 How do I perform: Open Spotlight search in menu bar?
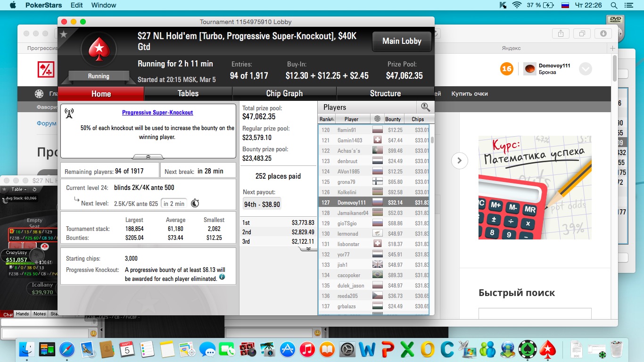pos(614,5)
